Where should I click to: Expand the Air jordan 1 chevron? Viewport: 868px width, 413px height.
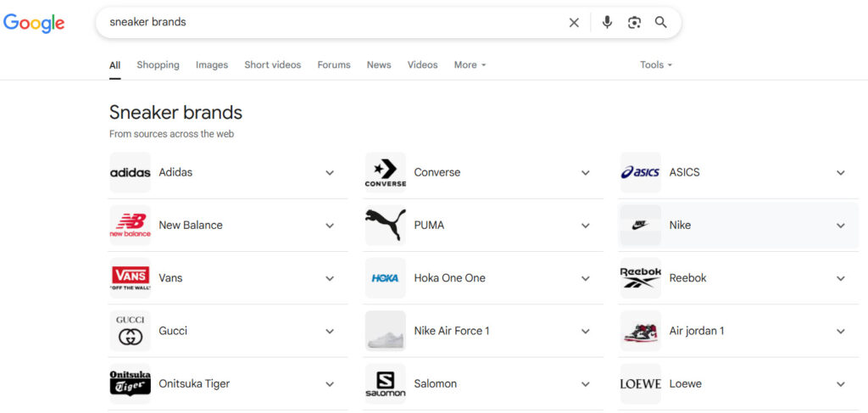(x=841, y=331)
